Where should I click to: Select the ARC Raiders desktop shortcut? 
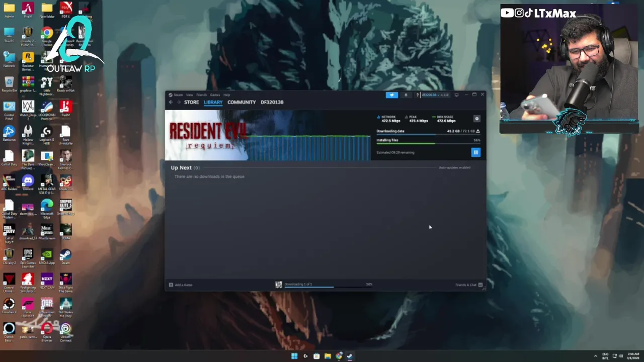(x=9, y=183)
